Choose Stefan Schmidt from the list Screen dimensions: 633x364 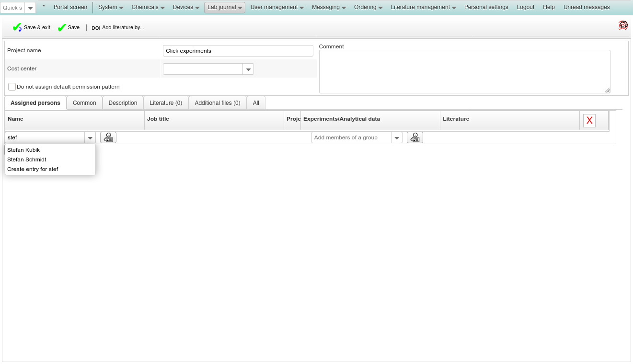point(27,159)
